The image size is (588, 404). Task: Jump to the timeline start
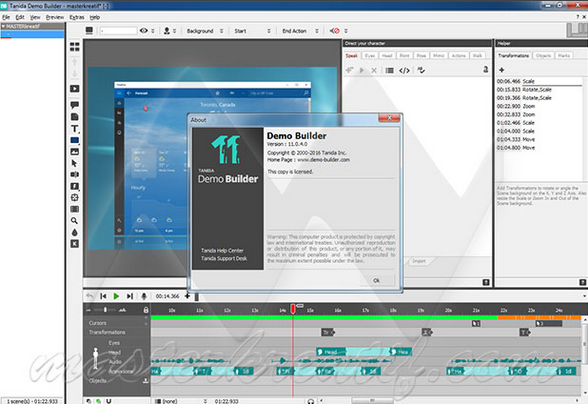click(x=103, y=296)
